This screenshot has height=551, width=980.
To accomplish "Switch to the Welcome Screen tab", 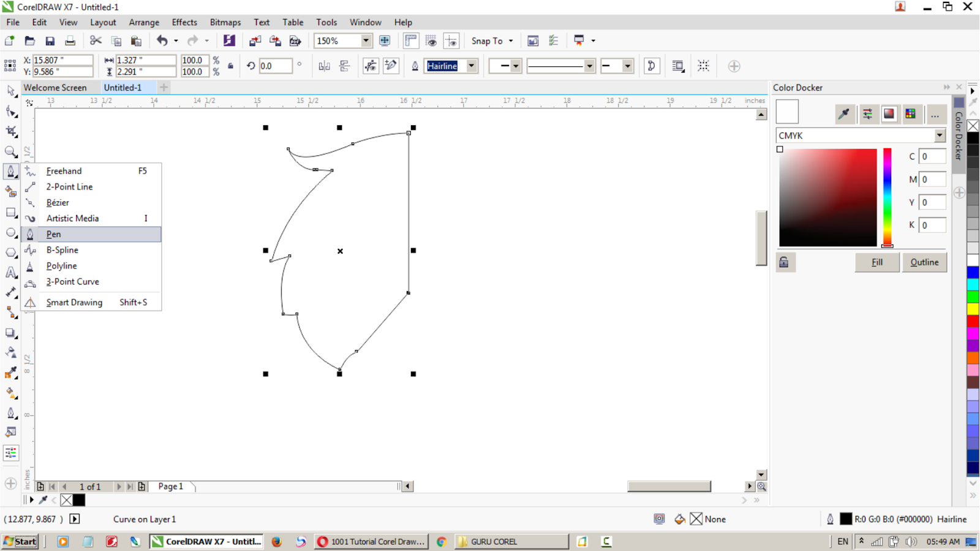I will pyautogui.click(x=55, y=88).
